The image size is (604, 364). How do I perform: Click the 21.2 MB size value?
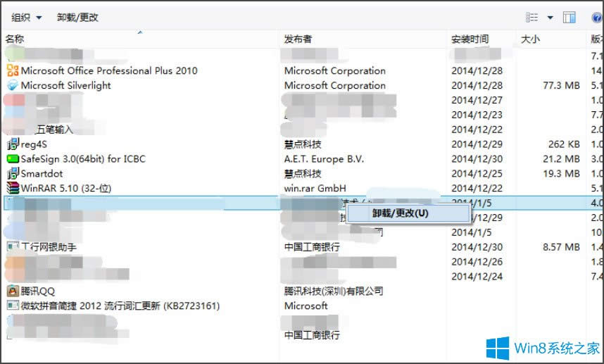click(561, 158)
